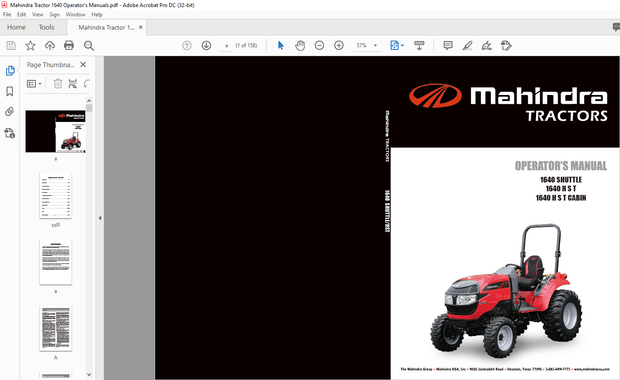Click the OPERATOR'S MANUAL heading text
The height and width of the screenshot is (380, 620).
[x=561, y=166]
